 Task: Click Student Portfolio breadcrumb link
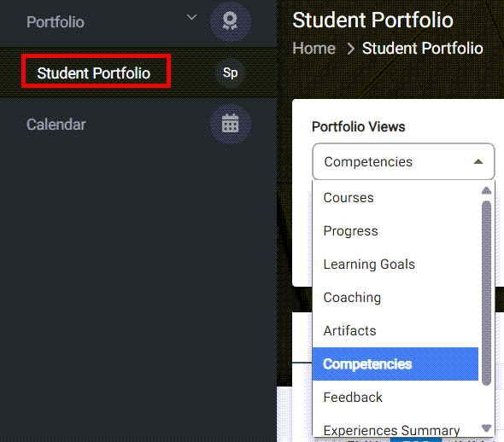pos(422,49)
